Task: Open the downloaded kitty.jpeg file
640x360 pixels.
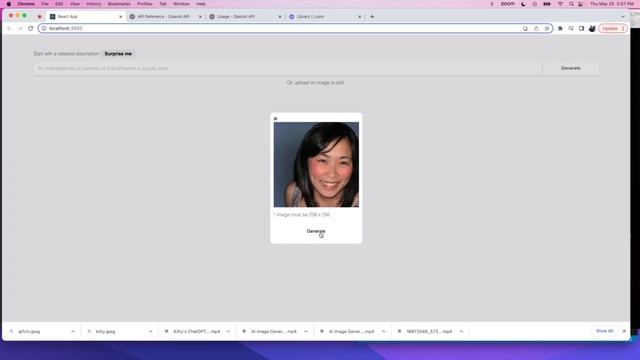Action: (x=105, y=331)
